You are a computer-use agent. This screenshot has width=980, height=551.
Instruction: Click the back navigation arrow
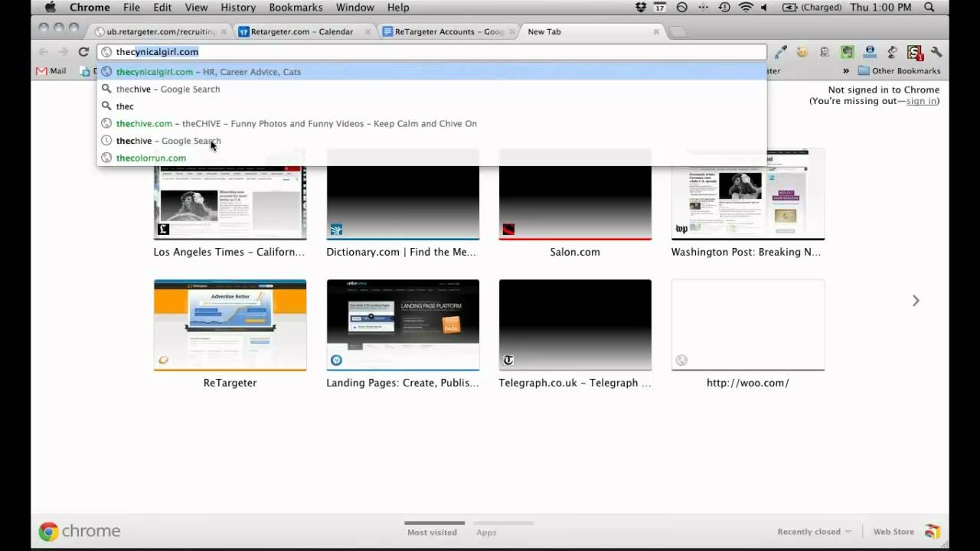coord(43,52)
